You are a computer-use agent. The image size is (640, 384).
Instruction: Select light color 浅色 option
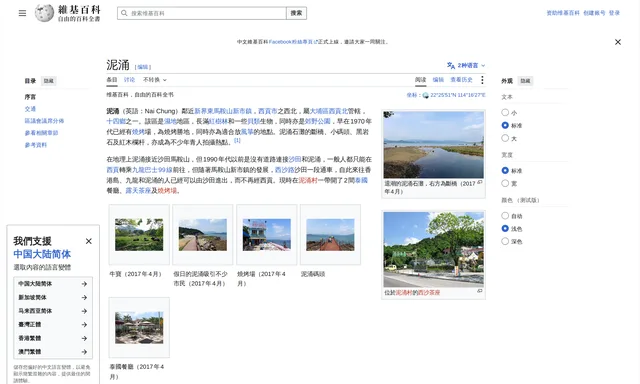[x=505, y=229]
